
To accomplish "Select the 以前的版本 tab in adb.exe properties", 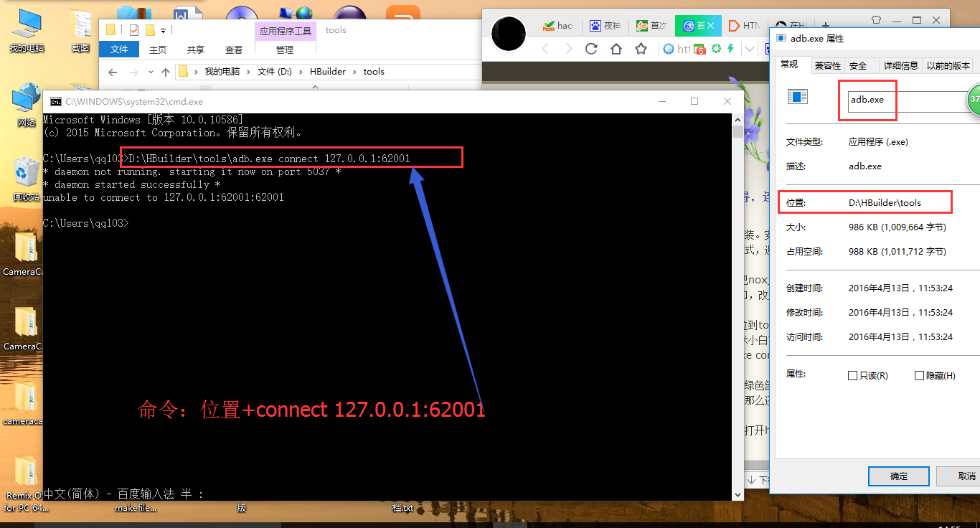I will [948, 65].
